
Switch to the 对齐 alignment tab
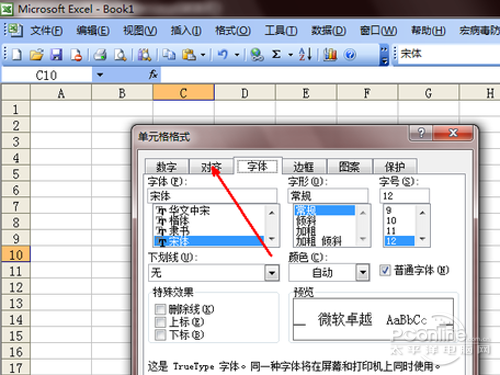point(211,166)
